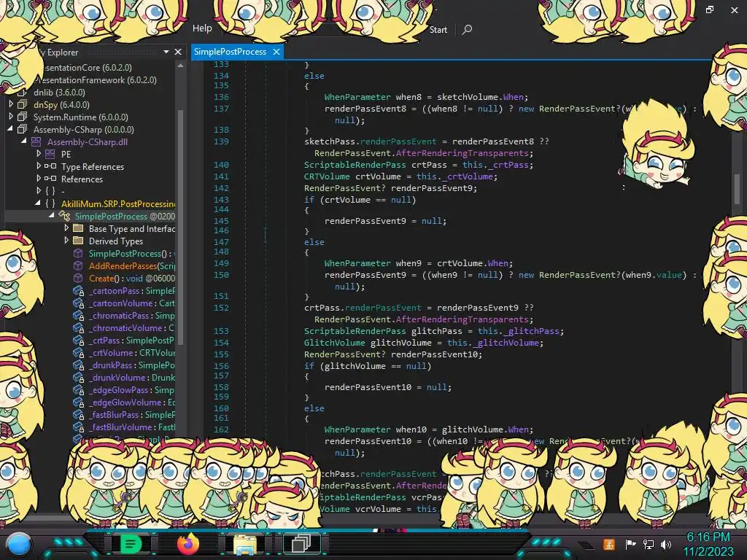Viewport: 747px width, 560px height.
Task: Collapse the SimplePostProcess class node
Action: (52, 215)
